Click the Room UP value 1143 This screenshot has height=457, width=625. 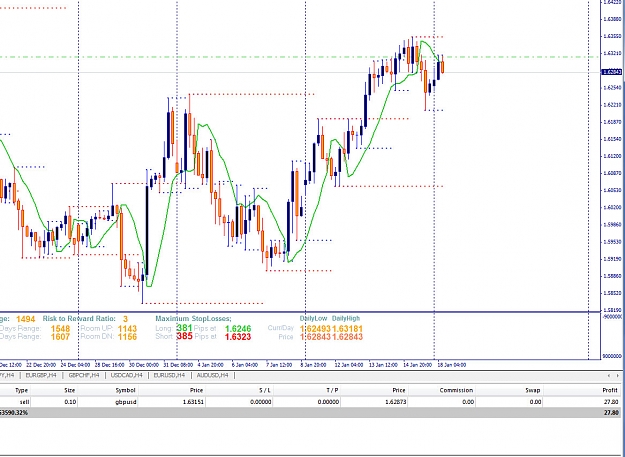click(x=128, y=329)
